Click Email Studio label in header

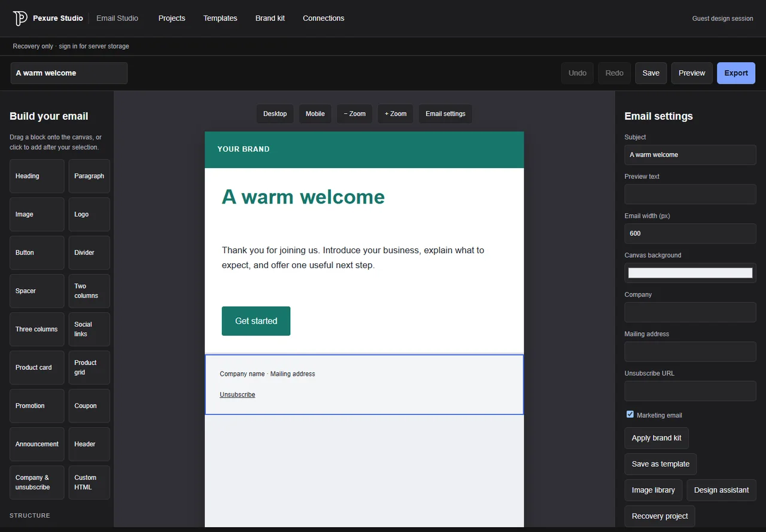click(x=117, y=19)
